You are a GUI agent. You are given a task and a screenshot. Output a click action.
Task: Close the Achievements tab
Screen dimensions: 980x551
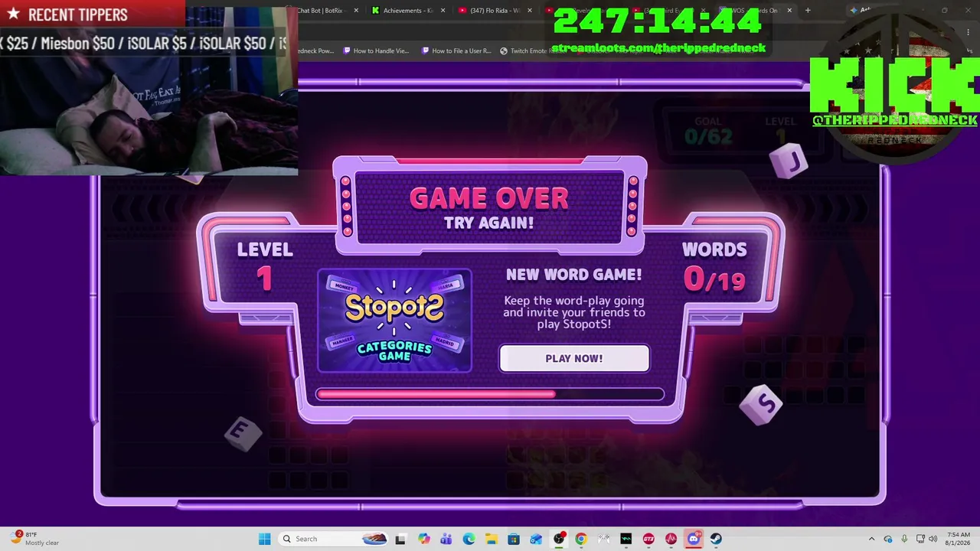(443, 11)
